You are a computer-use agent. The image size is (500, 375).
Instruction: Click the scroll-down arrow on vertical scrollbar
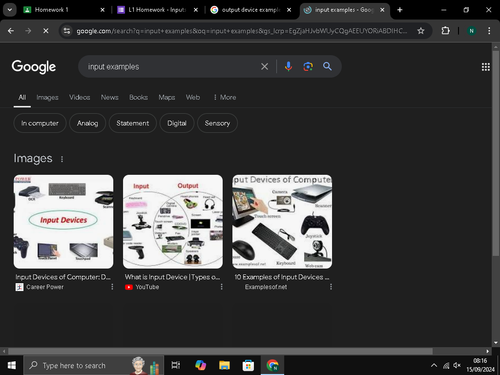496,343
